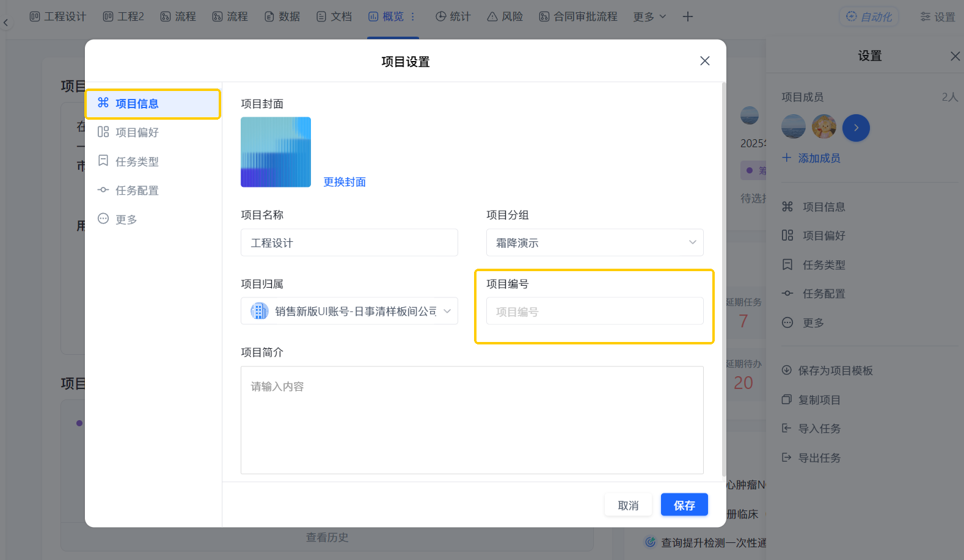
Task: Click 导出任务
Action: [811, 458]
